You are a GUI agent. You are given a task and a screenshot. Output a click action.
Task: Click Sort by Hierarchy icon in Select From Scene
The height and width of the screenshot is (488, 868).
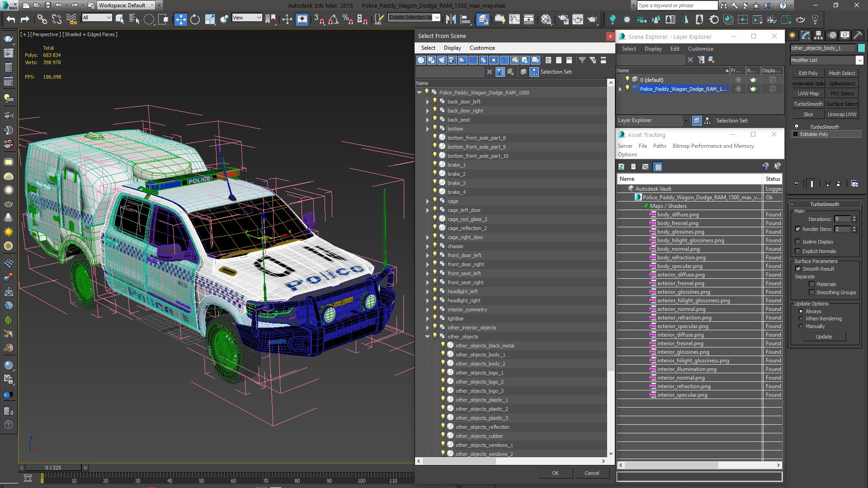click(x=534, y=72)
